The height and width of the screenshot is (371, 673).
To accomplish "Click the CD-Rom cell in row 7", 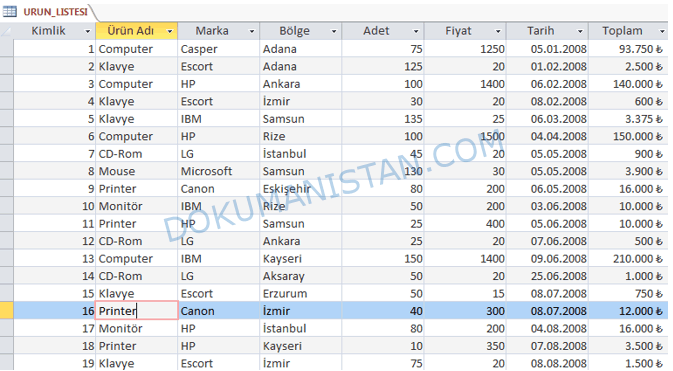I will [136, 153].
